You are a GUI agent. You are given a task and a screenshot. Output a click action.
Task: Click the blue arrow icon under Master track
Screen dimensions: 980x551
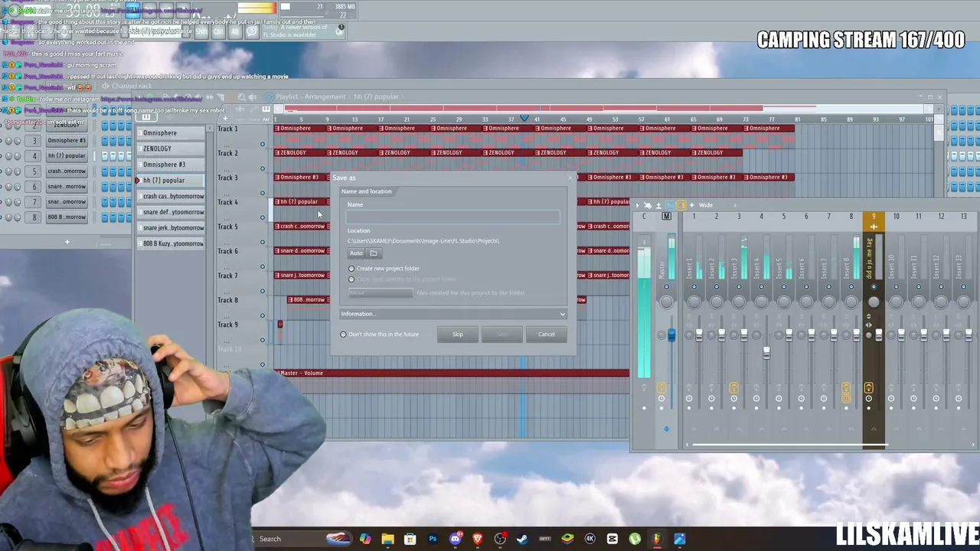pyautogui.click(x=666, y=429)
